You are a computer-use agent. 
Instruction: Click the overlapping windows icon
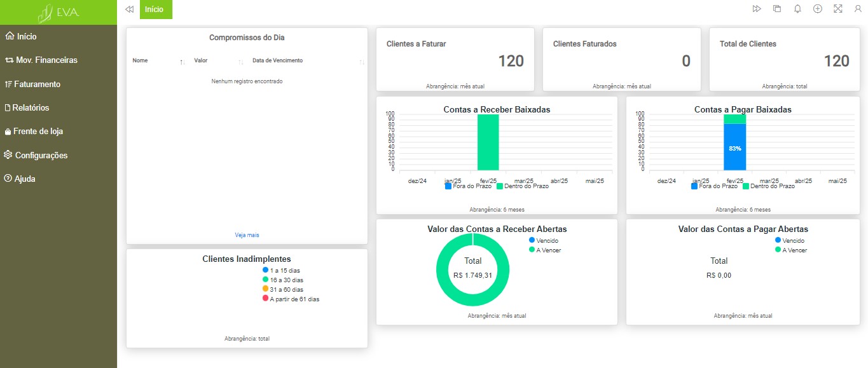[777, 9]
